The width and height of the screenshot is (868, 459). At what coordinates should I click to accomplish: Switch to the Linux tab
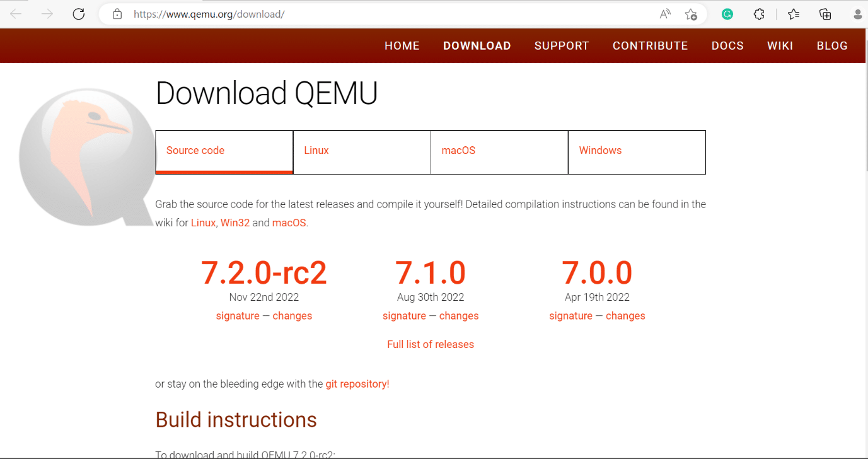[x=362, y=152]
